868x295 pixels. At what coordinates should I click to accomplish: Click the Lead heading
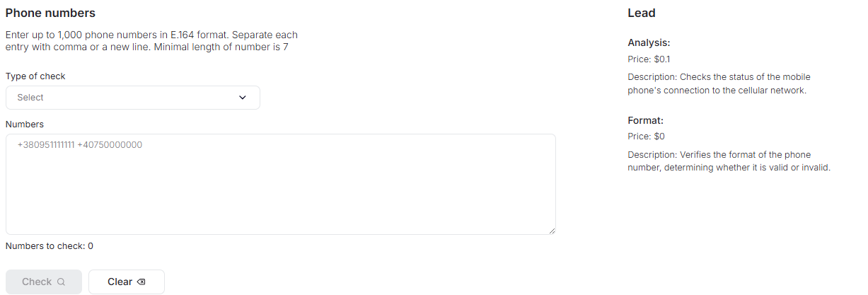coord(642,13)
